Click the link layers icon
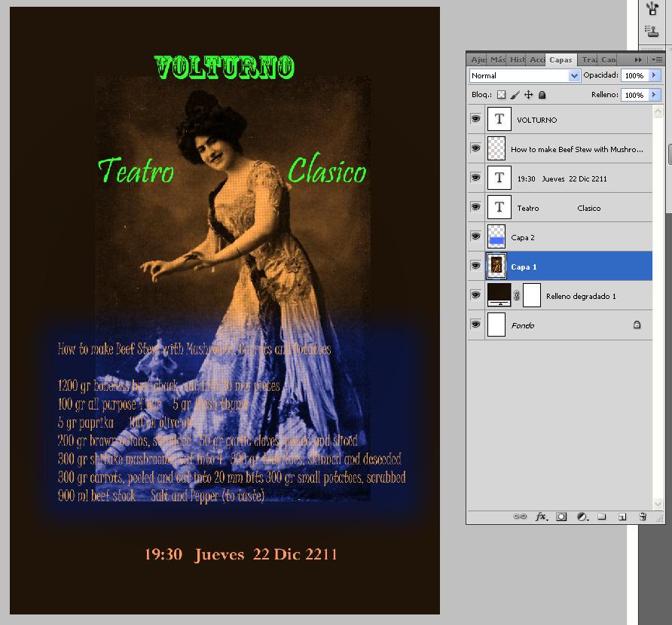The height and width of the screenshot is (625, 672). point(520,517)
